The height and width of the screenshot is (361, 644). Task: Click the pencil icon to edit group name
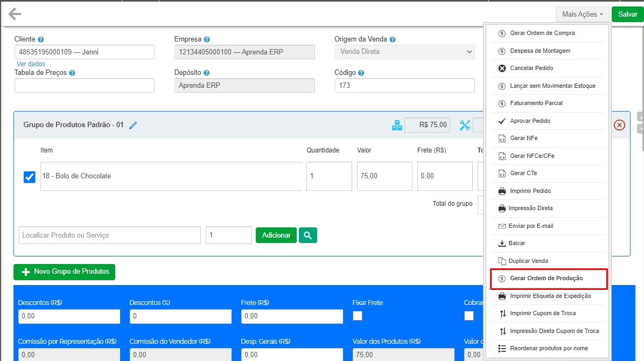pyautogui.click(x=133, y=125)
